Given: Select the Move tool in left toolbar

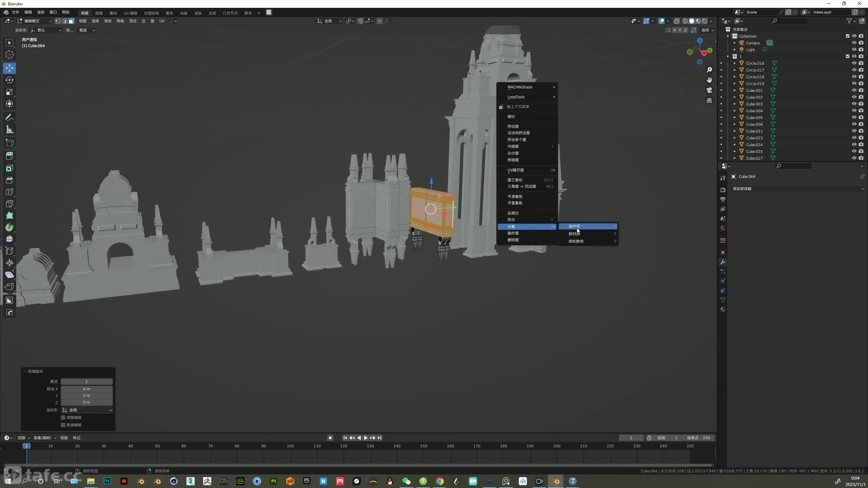Looking at the screenshot, I should tap(9, 68).
